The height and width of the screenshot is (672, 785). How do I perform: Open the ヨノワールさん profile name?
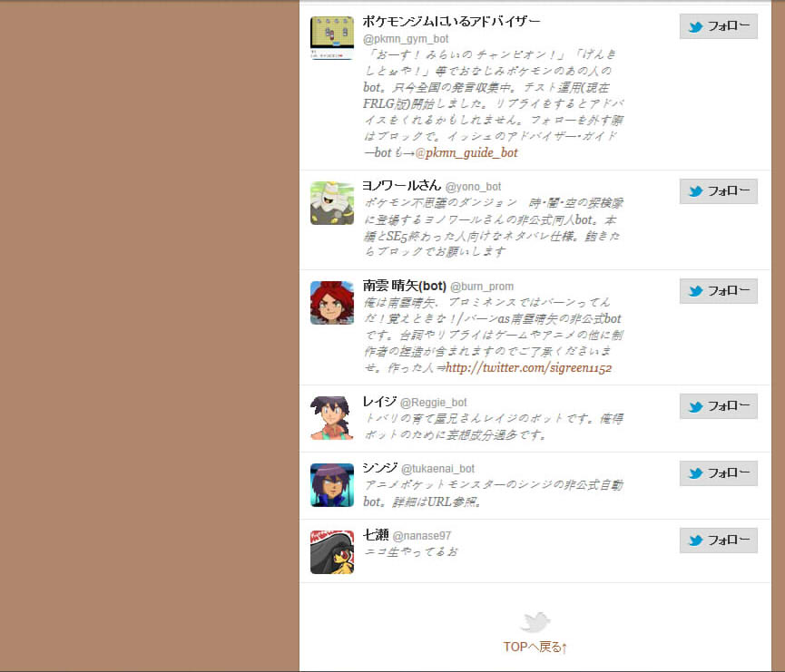point(401,186)
